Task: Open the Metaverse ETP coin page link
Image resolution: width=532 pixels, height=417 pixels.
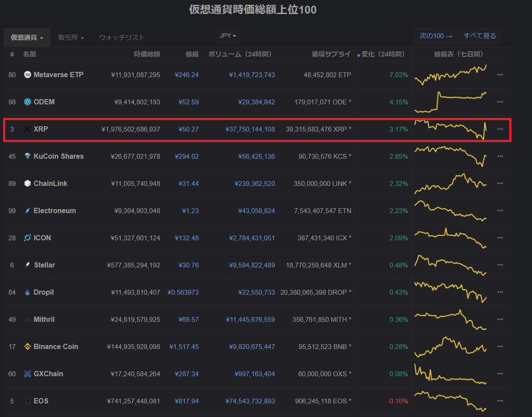Action: 58,75
